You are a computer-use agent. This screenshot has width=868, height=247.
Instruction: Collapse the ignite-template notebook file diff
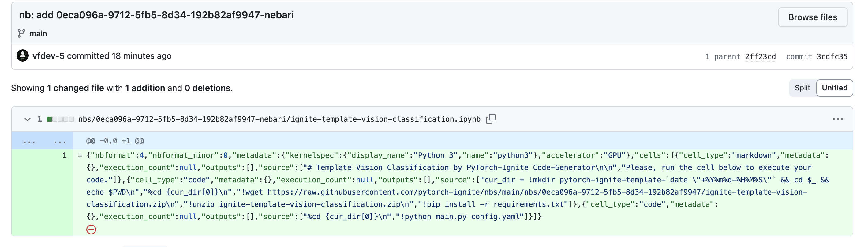[28, 119]
